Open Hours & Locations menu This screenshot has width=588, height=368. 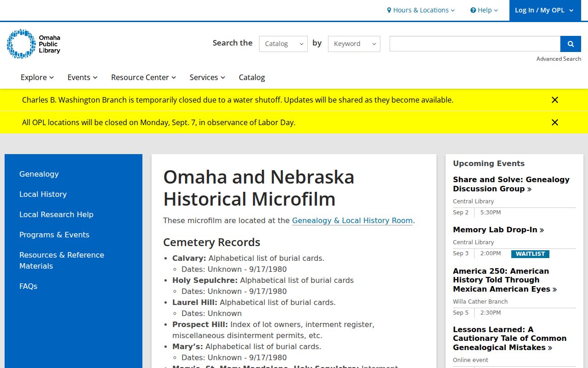click(x=421, y=10)
